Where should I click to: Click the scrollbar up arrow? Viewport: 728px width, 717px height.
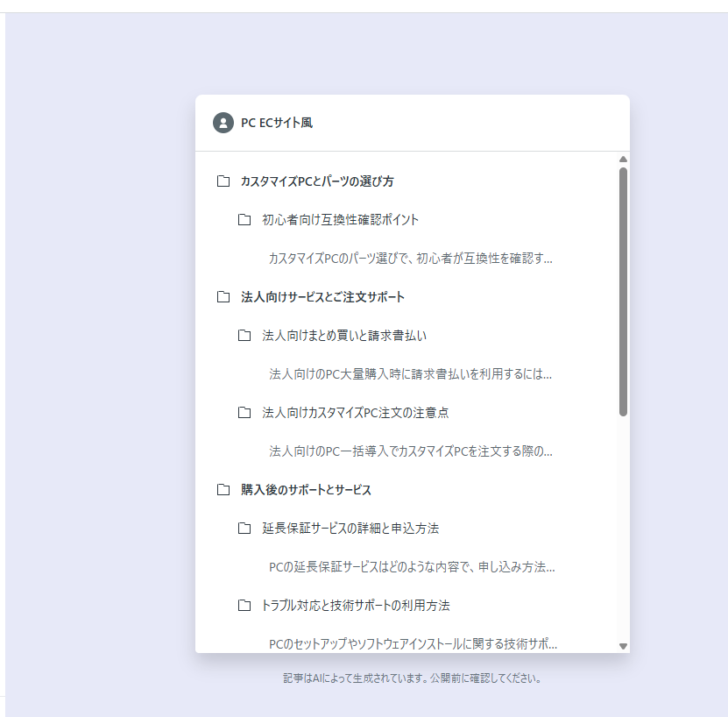coord(623,158)
